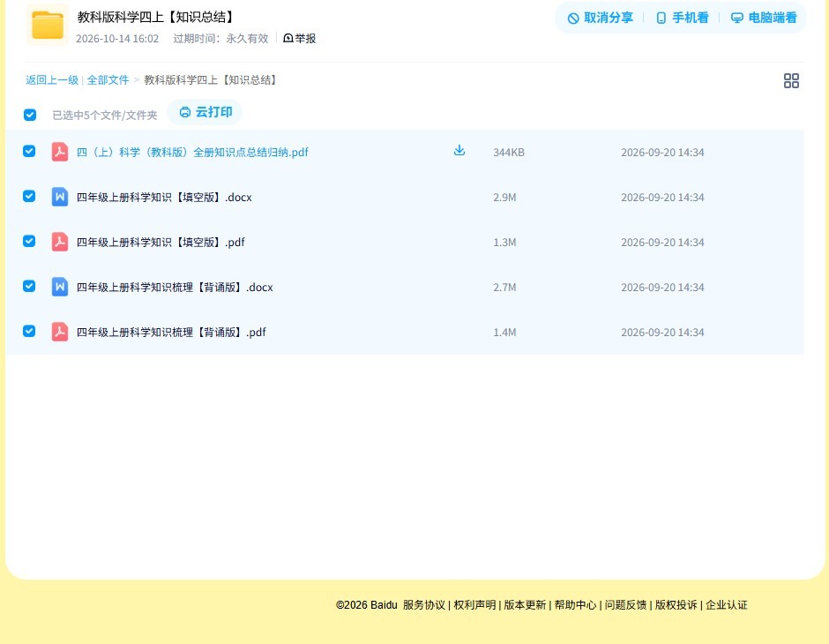
Task: Open the 版本更新 footer link
Action: click(525, 605)
